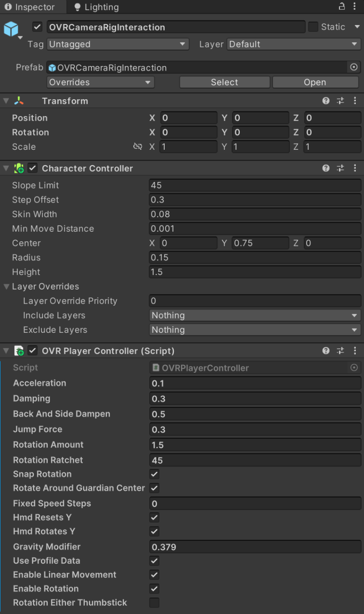Viewport: 364px width, 614px height.
Task: Click the Gravity Modifier input field
Action: coord(255,547)
